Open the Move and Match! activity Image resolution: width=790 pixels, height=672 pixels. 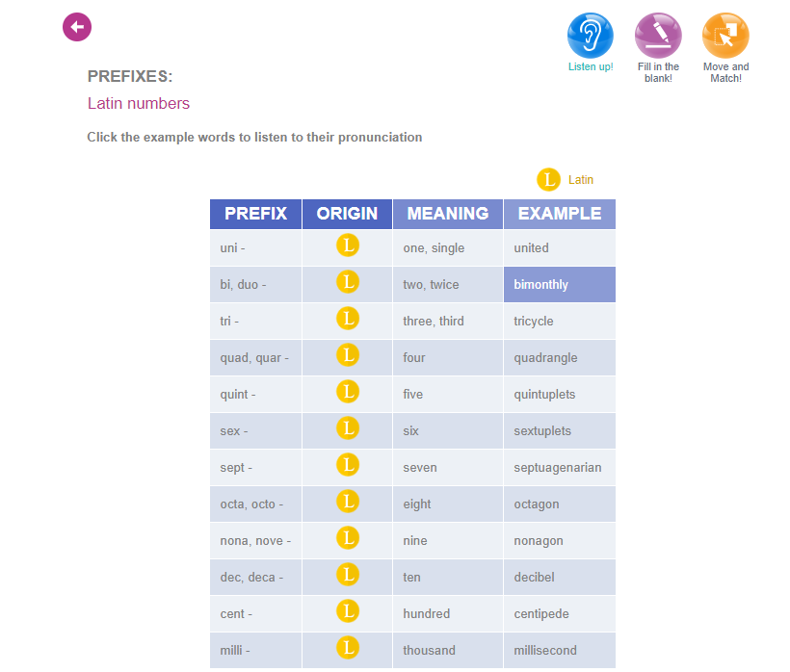pyautogui.click(x=725, y=37)
